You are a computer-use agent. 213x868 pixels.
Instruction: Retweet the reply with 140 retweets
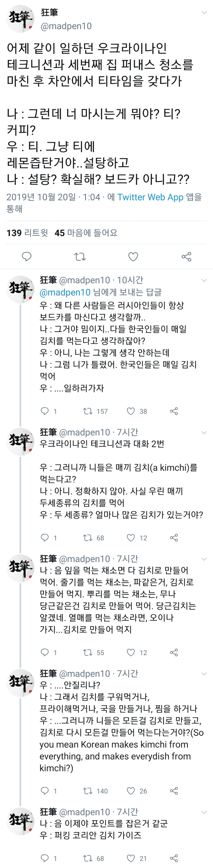(x=88, y=791)
